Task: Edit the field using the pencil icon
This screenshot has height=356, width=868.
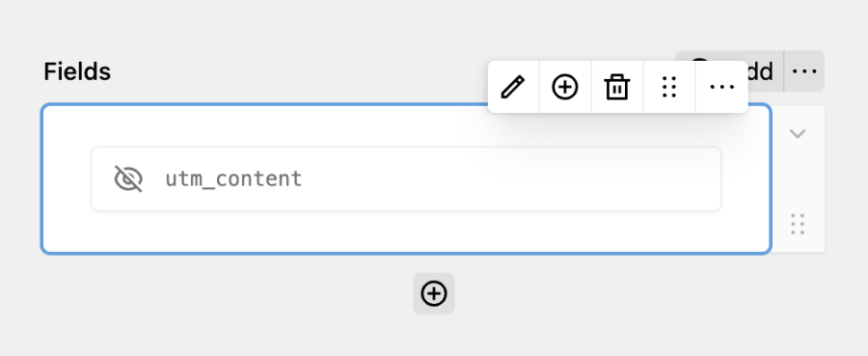Action: pos(513,87)
